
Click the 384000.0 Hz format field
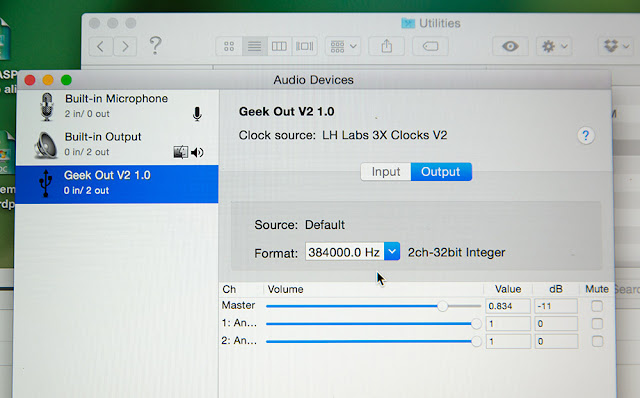(344, 251)
